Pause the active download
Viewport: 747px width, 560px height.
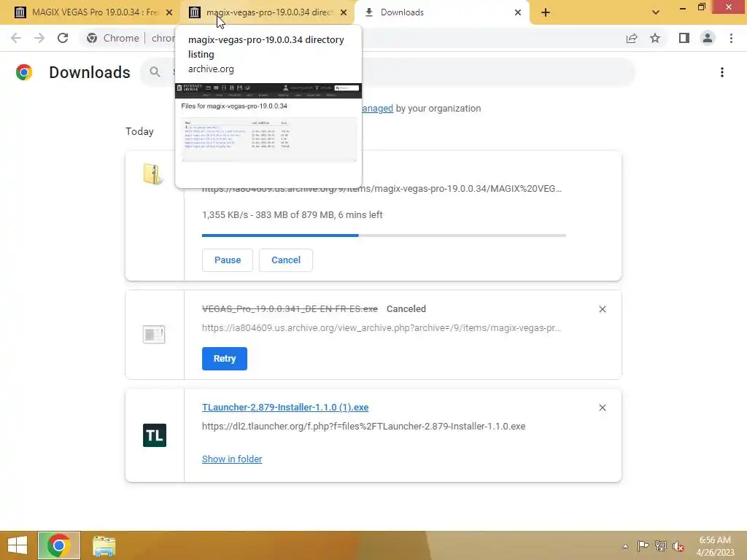point(228,260)
